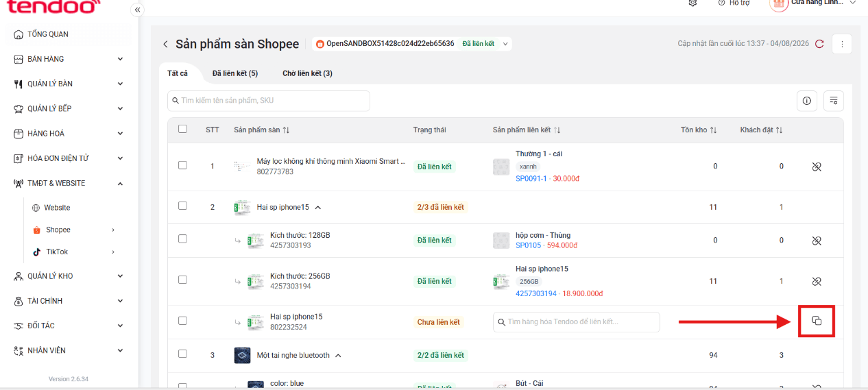Switch to the Chờ liên kết (3) tab
The width and height of the screenshot is (868, 390).
(307, 73)
